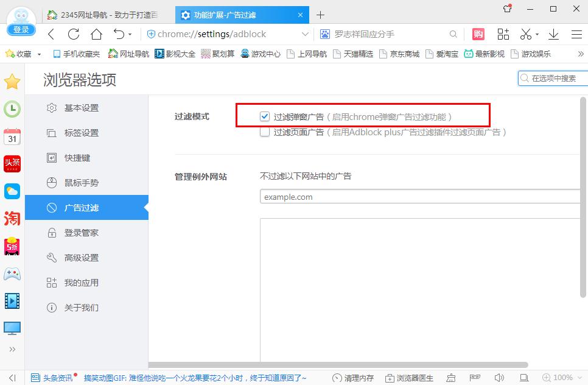588x385 pixels.
Task: Click the 购 shopping icon beside search
Action: (478, 34)
